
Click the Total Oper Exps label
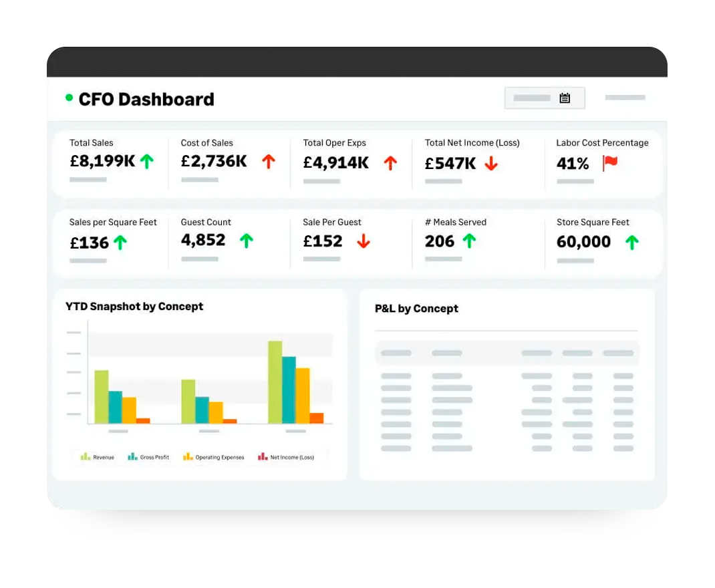point(335,143)
